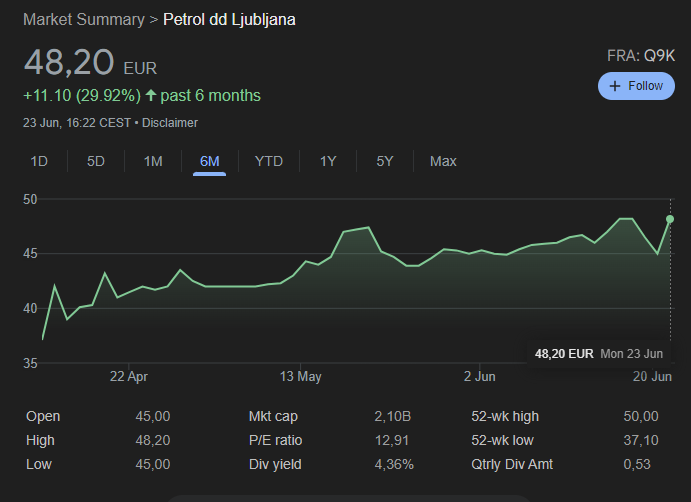Click the 23 Jun, 16:22 CEST timestamp
Screen dimensions: 691x502
pos(77,123)
